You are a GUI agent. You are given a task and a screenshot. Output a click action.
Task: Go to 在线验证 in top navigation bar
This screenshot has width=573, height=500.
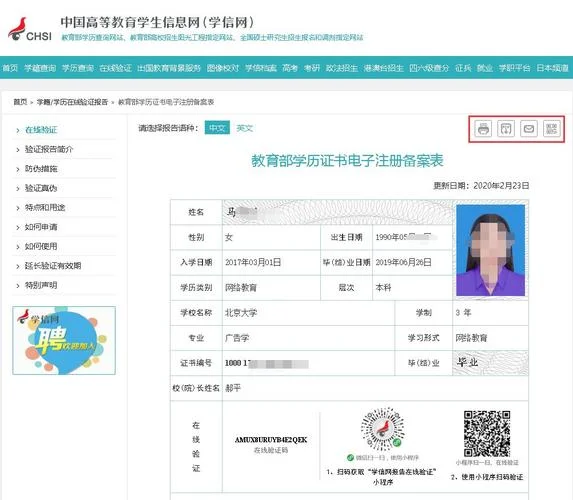pyautogui.click(x=115, y=68)
